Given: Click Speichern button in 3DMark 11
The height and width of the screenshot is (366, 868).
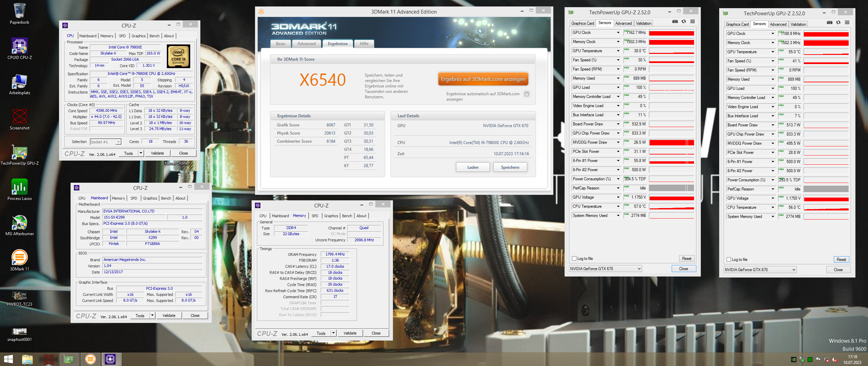Looking at the screenshot, I should click(x=510, y=167).
